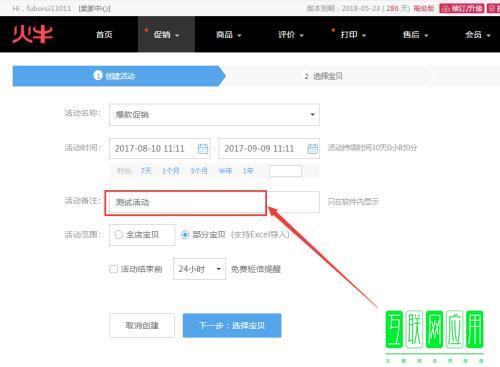The width and height of the screenshot is (500, 367).
Task: Click the 火牛 logo
Action: [32, 34]
